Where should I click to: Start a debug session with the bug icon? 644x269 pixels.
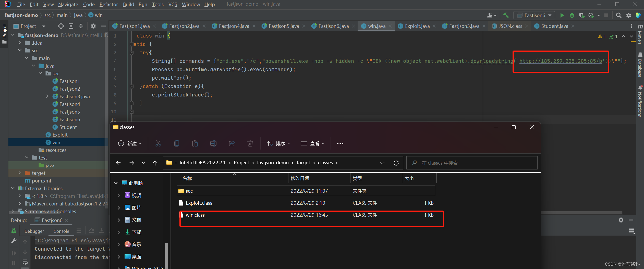click(x=572, y=15)
